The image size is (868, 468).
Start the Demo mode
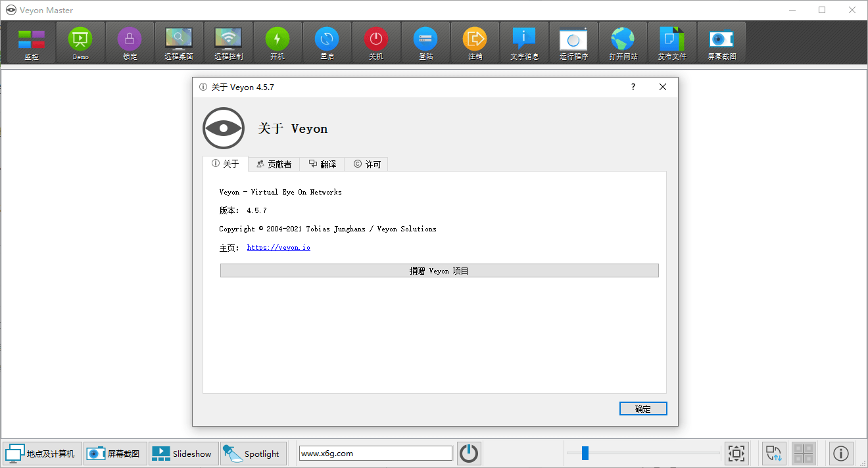(x=80, y=41)
